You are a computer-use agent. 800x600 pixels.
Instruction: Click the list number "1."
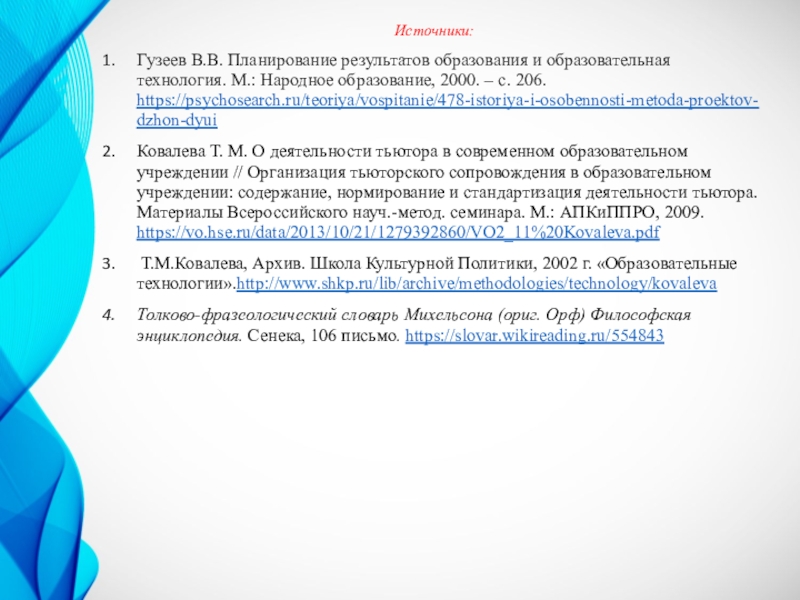109,61
